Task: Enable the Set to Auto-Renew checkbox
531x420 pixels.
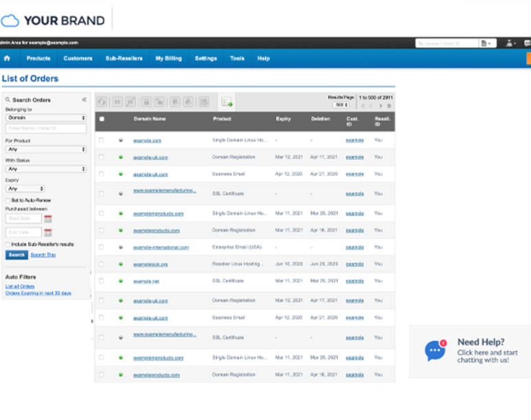Action: click(8, 200)
